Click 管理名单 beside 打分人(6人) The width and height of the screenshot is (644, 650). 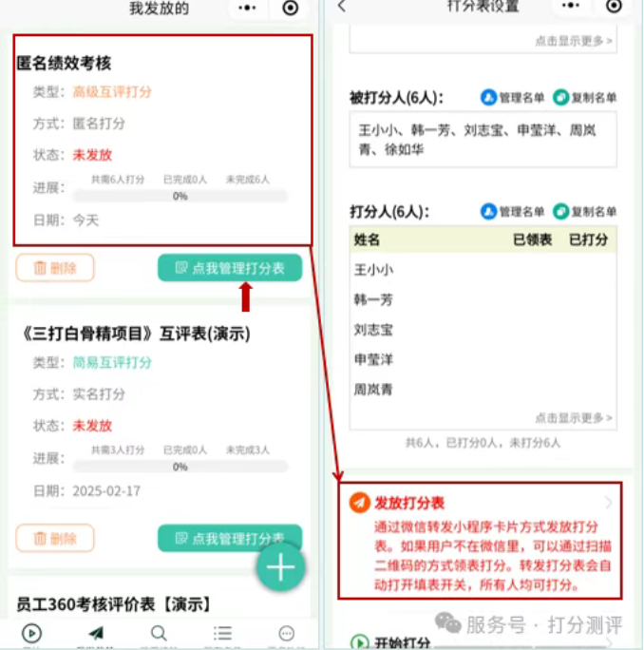[512, 211]
